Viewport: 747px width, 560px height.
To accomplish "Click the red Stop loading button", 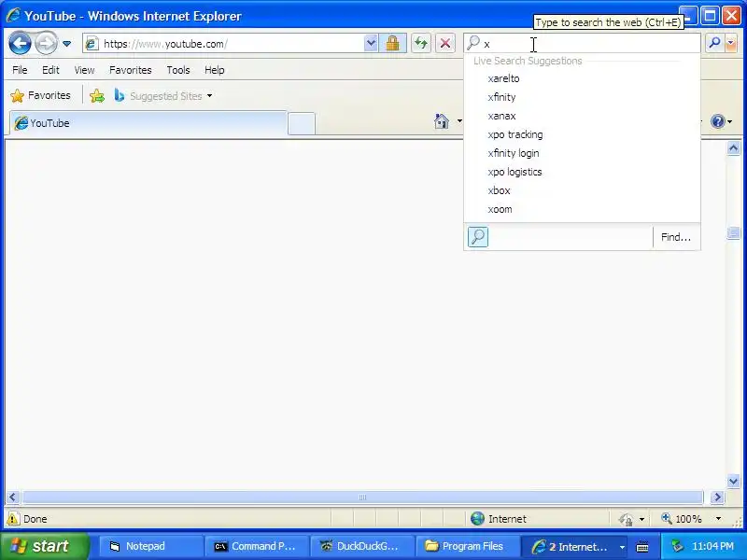I will (x=445, y=44).
